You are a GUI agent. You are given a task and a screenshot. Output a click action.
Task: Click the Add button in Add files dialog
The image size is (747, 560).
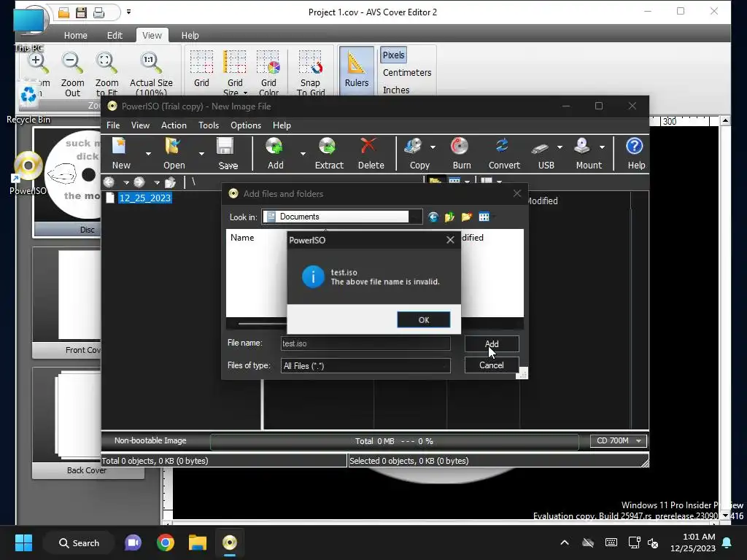pyautogui.click(x=492, y=344)
